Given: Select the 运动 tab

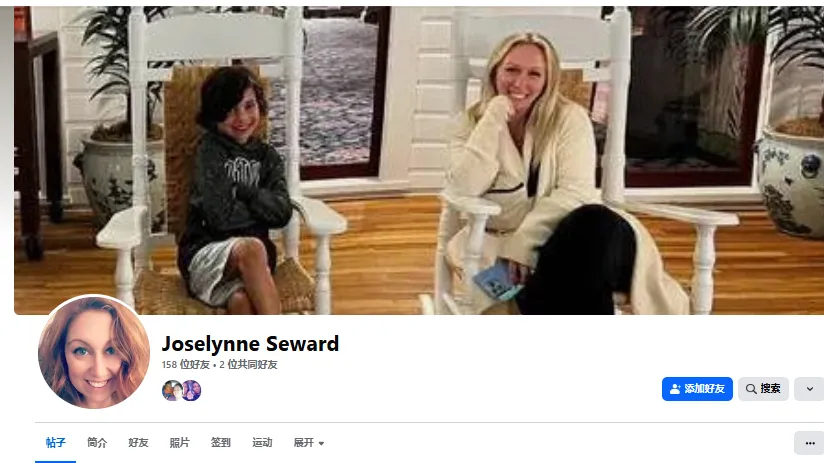Looking at the screenshot, I should (x=262, y=443).
